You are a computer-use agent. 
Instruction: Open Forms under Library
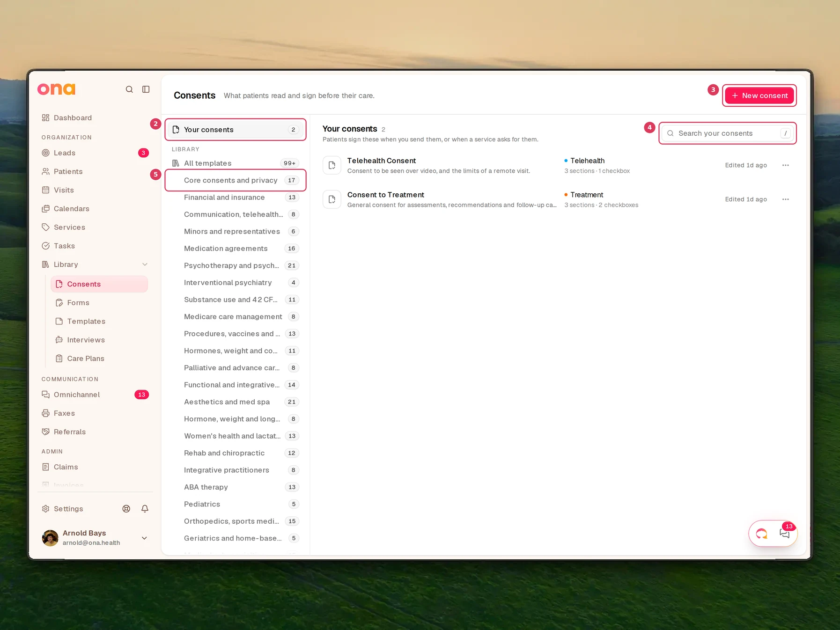point(99,303)
